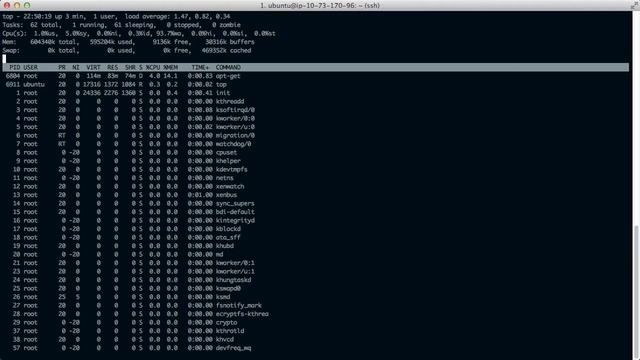The width and height of the screenshot is (640, 360).
Task: Click the md process name
Action: tap(219, 255)
